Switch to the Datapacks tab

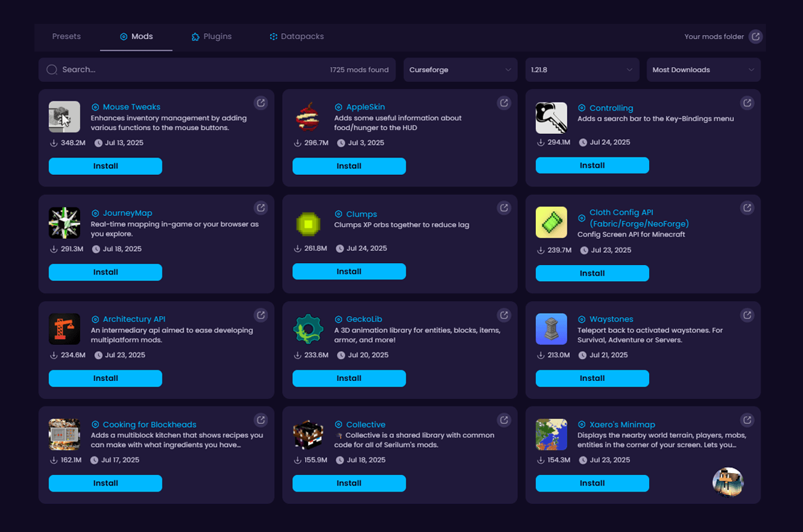296,36
